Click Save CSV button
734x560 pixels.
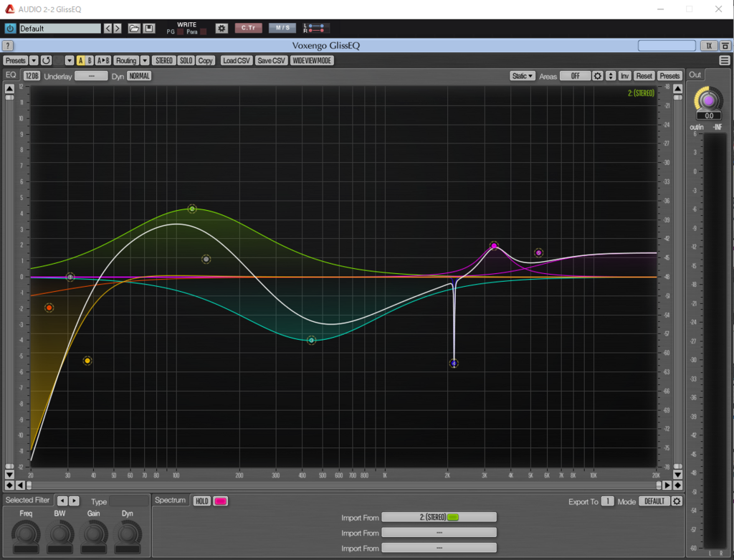[x=271, y=60]
